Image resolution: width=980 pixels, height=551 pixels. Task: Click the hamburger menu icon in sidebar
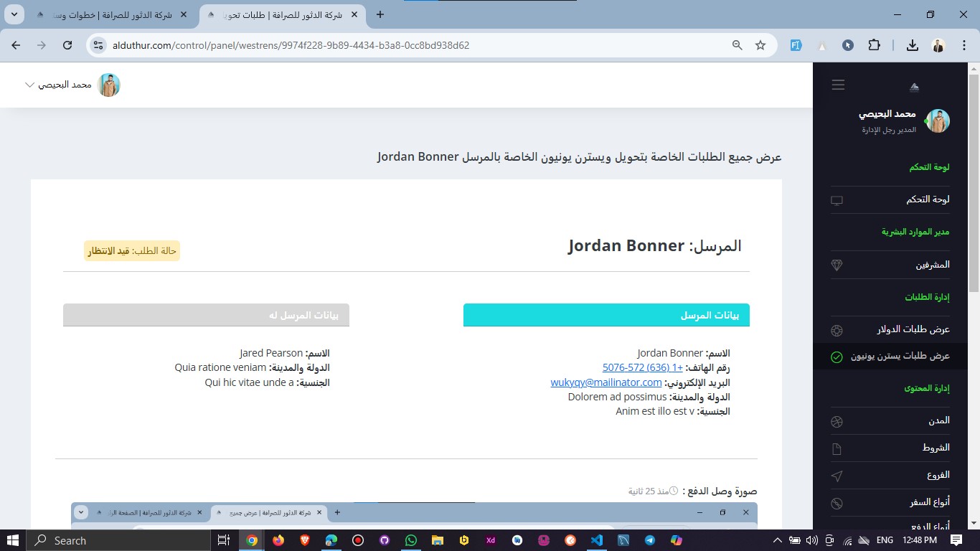coord(838,85)
